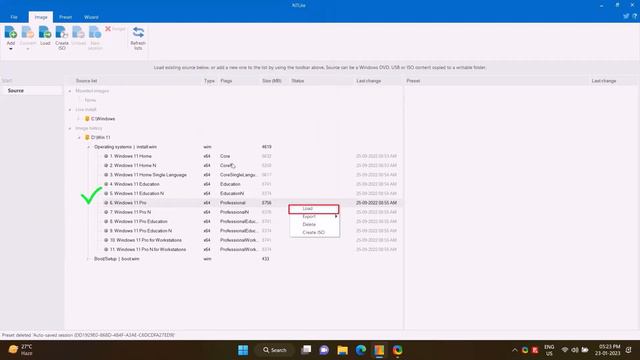
Task: Expand the C:\Windows live install node
Action: click(x=79, y=119)
